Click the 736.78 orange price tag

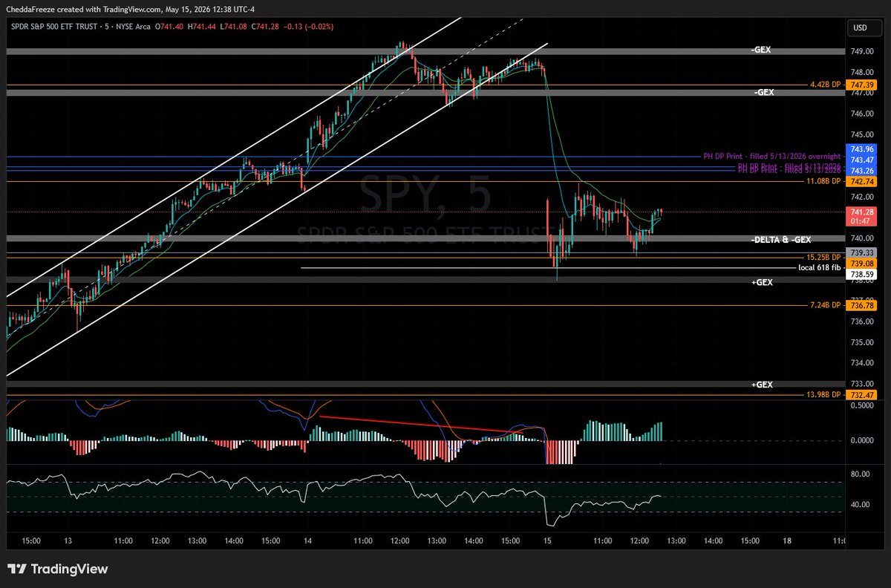tap(861, 305)
